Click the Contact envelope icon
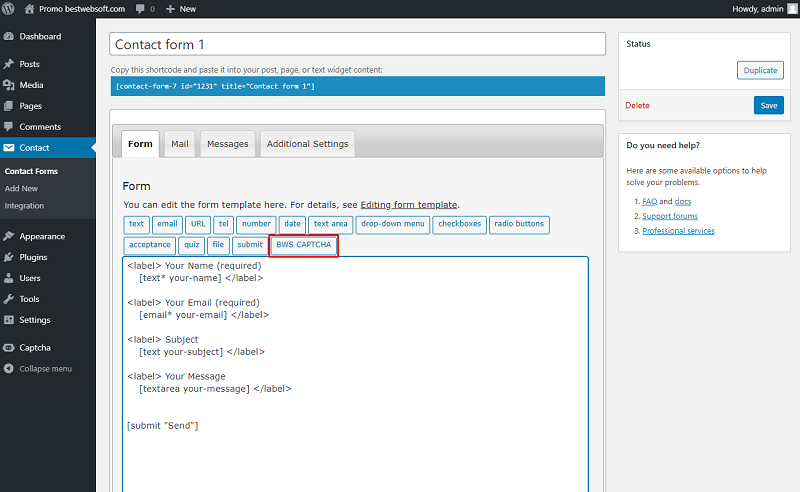This screenshot has height=492, width=800. point(9,147)
